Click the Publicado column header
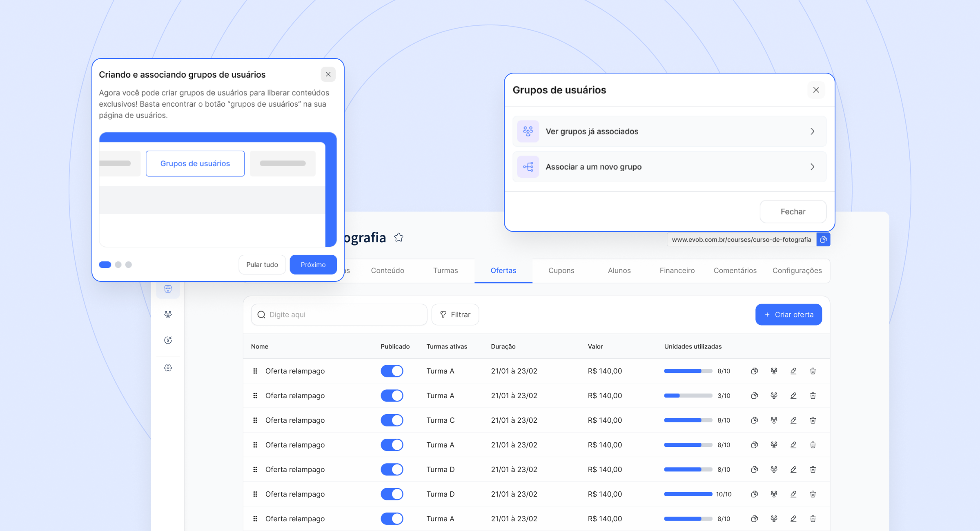Viewport: 980px width, 531px height. tap(395, 346)
